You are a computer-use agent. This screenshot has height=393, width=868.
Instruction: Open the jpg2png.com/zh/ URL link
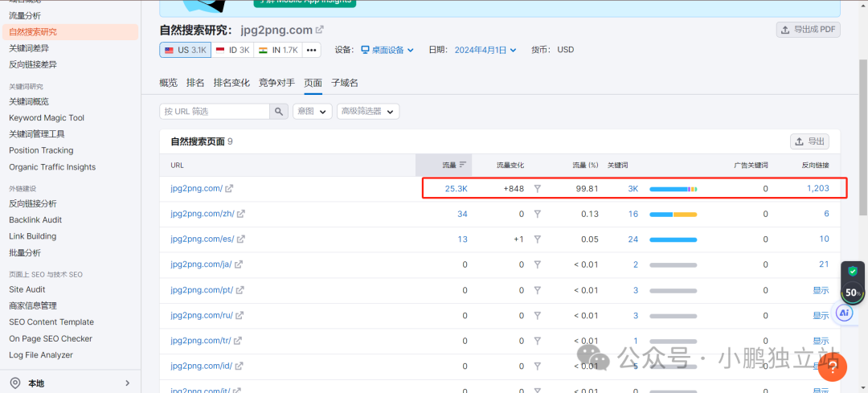[x=203, y=214]
